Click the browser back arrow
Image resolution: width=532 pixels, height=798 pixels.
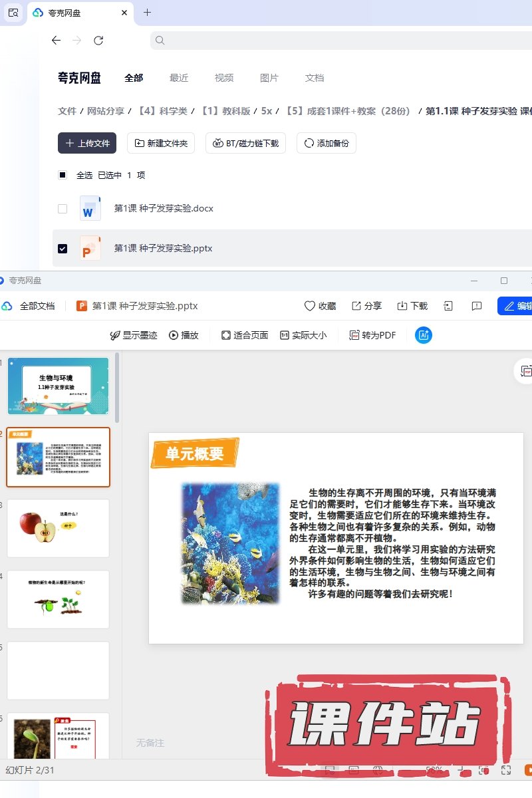click(56, 41)
